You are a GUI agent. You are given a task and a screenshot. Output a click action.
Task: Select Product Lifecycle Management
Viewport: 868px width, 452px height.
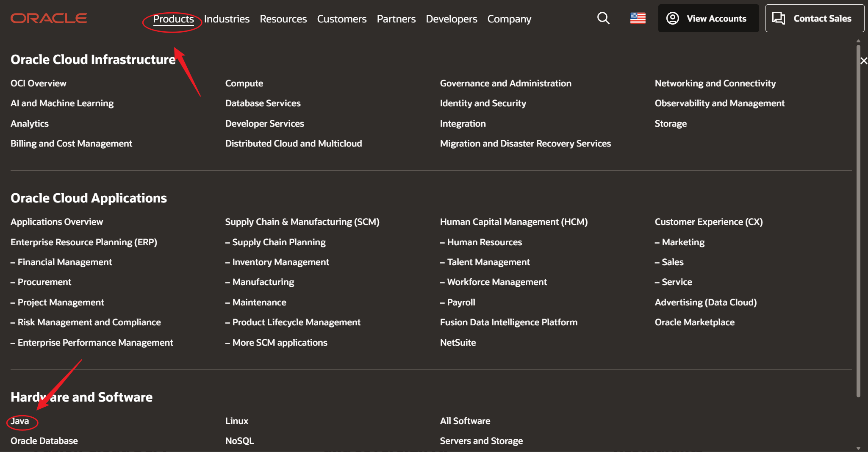(293, 322)
